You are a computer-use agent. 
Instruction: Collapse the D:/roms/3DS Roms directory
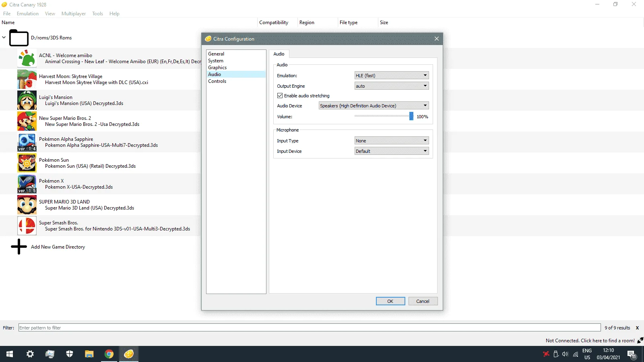[x=4, y=37]
